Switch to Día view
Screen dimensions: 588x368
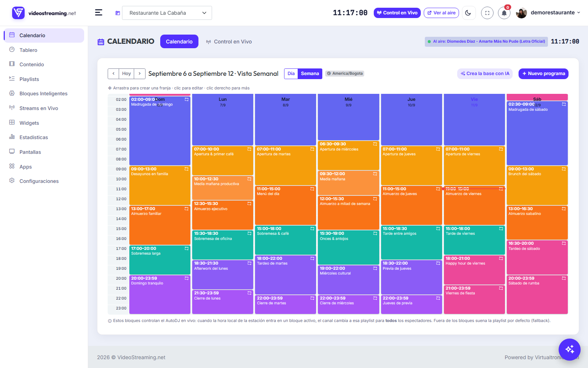[291, 74]
